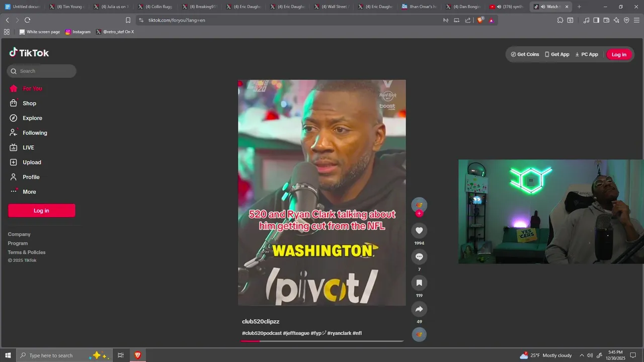Open the White screen page bookmark
Screen dimensions: 644x362
click(x=39, y=32)
